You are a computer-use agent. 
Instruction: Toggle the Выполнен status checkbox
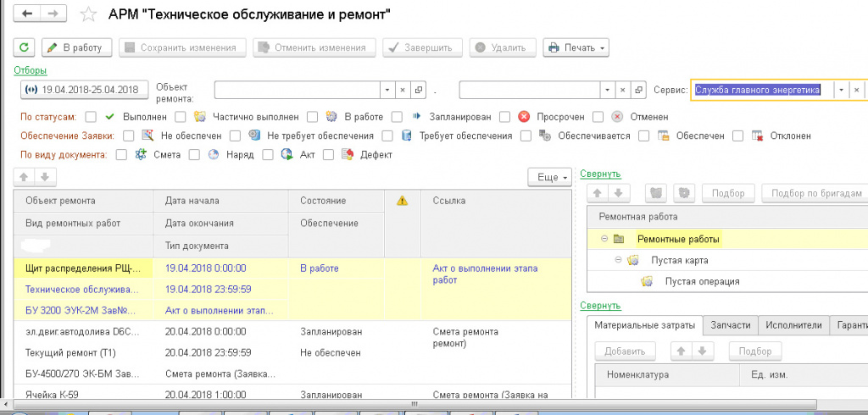click(x=91, y=116)
